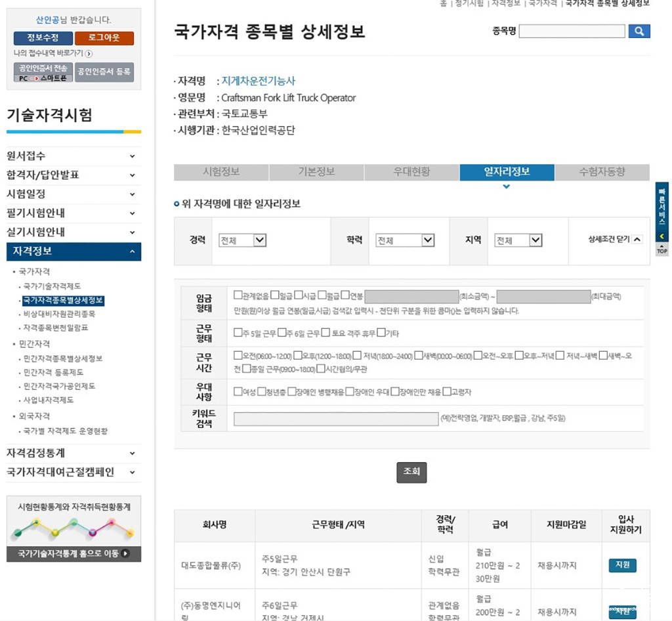Click 나의 접수내역 바로가기 link
The image size is (672, 621).
49,53
